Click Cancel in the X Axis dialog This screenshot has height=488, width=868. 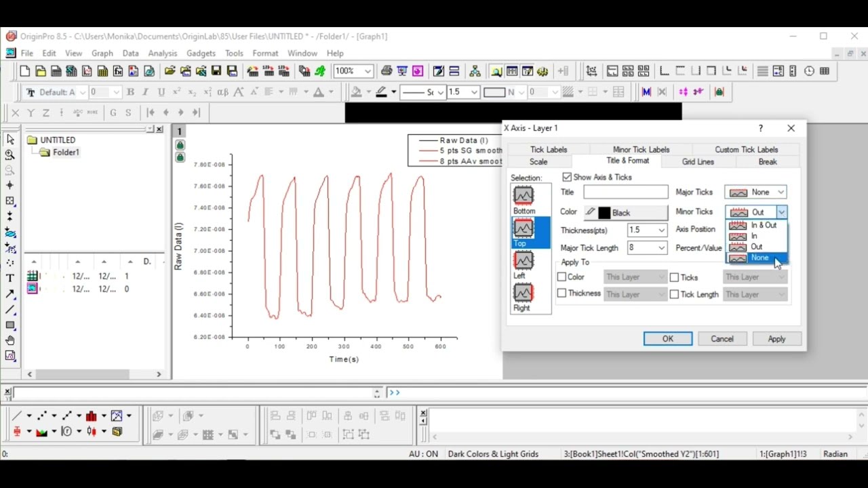(722, 339)
